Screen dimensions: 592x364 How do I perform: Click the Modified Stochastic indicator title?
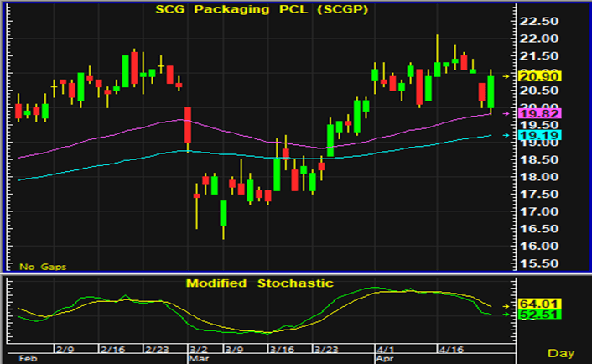pyautogui.click(x=258, y=283)
